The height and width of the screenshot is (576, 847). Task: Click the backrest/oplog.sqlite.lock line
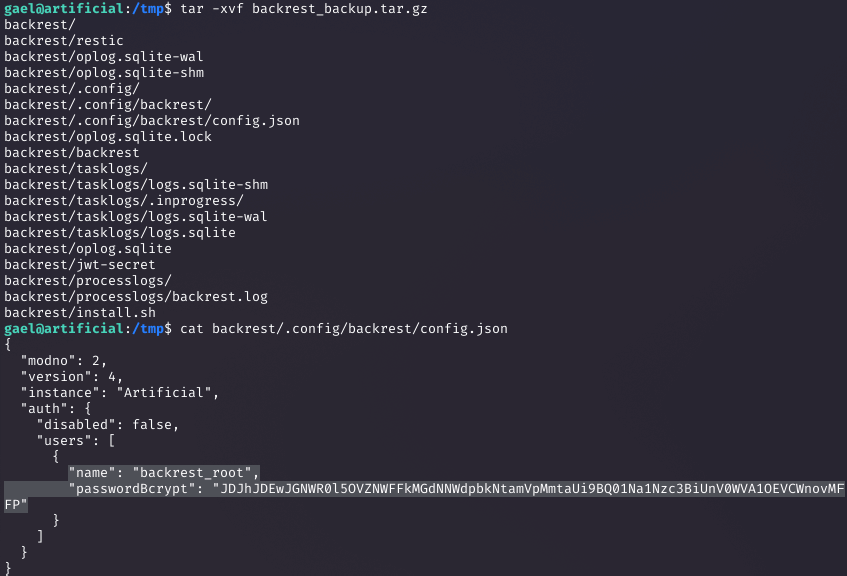pyautogui.click(x=107, y=137)
